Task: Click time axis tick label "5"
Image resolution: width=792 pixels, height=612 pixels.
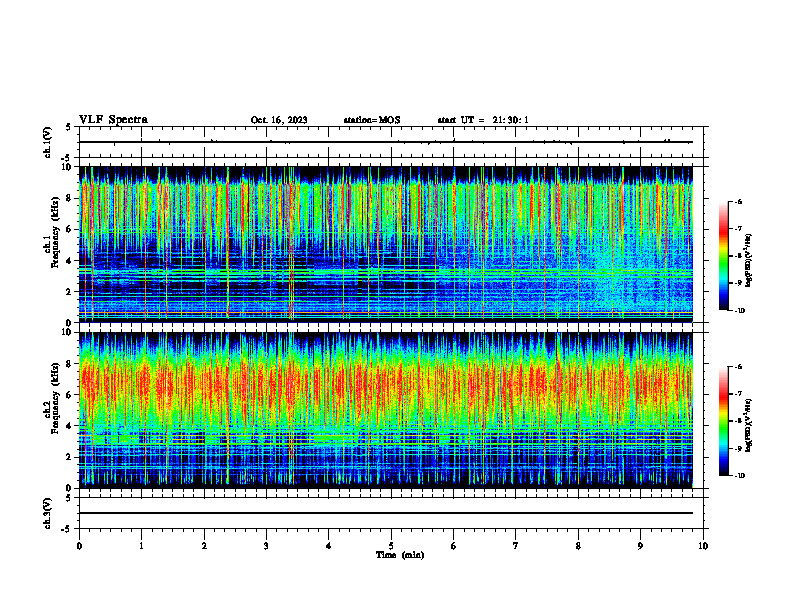Action: [391, 546]
